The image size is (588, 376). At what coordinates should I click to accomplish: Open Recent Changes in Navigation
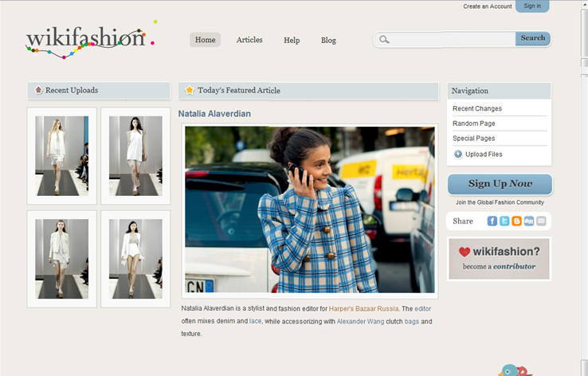click(477, 108)
